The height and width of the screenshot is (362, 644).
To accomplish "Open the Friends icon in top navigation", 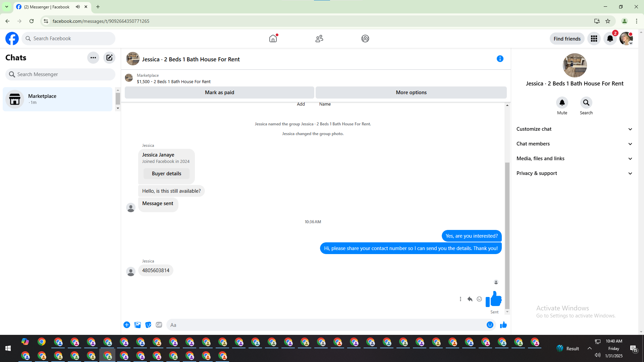I will click(x=319, y=39).
